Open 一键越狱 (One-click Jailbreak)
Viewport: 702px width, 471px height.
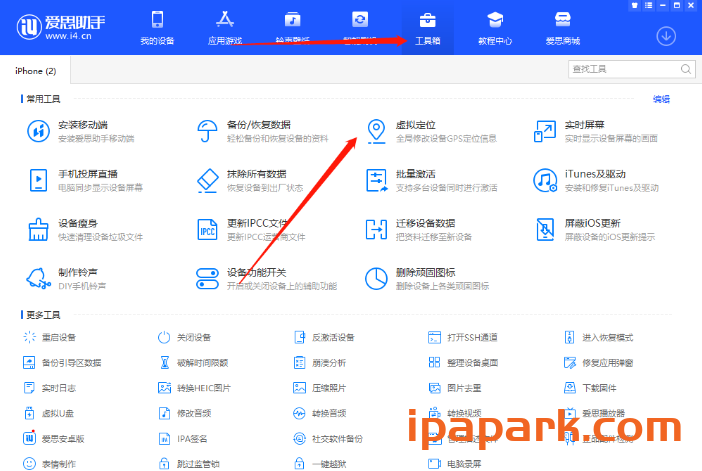click(320, 463)
